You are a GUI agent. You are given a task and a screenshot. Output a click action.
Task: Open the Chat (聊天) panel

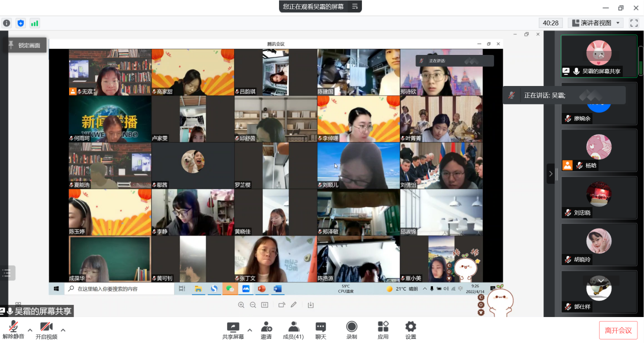(x=320, y=329)
